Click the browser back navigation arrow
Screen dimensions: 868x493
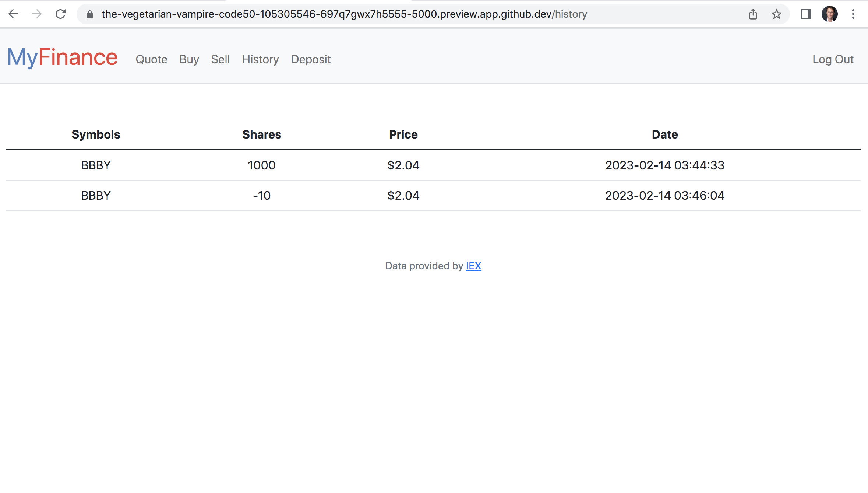pos(13,14)
